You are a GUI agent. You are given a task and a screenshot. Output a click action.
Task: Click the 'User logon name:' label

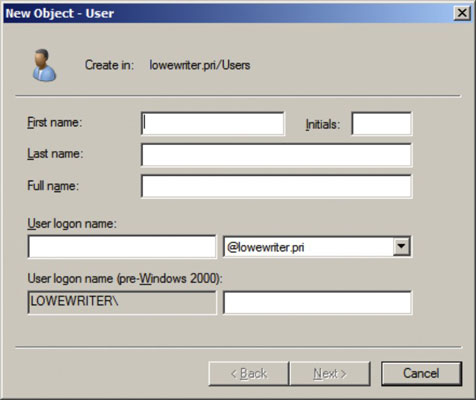click(x=72, y=224)
